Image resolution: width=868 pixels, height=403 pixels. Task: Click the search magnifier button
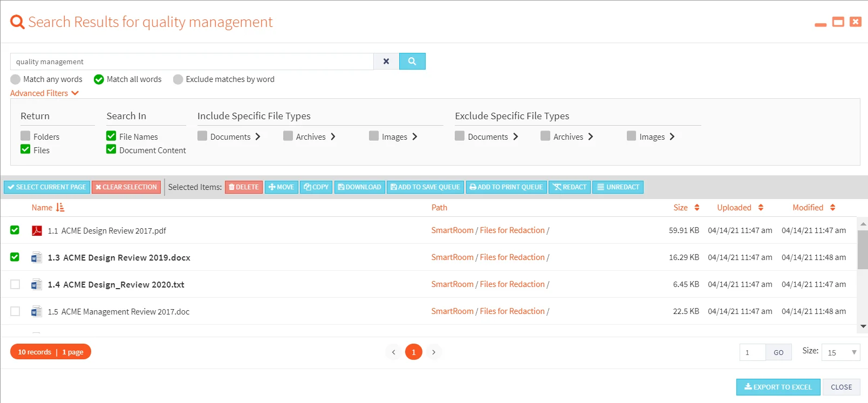pos(412,62)
